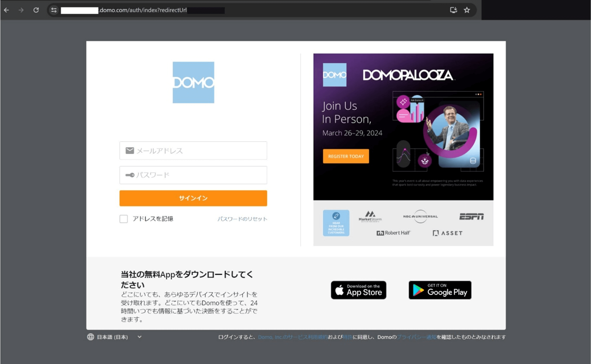
Task: Click the パスワードのリセット link
Action: pos(242,219)
